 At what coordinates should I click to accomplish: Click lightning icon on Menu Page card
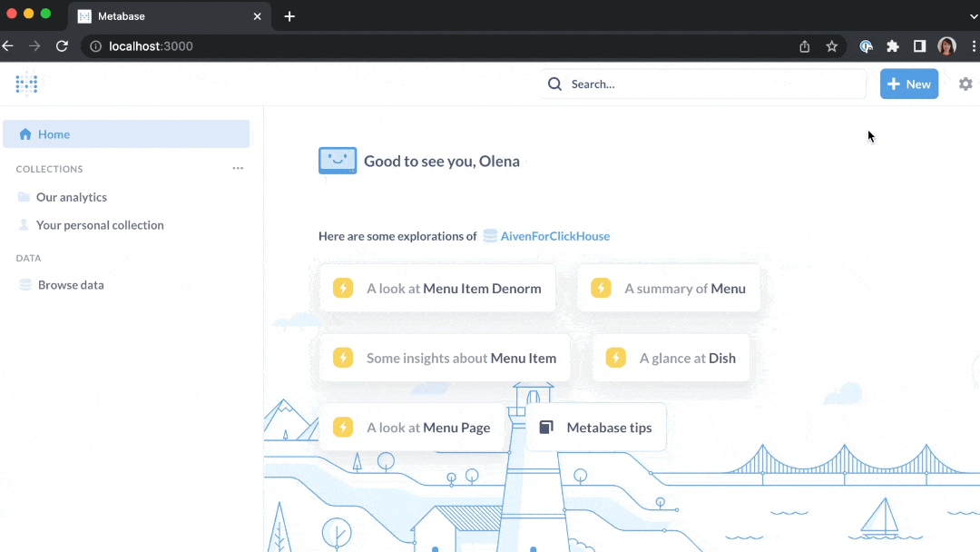[x=342, y=428]
